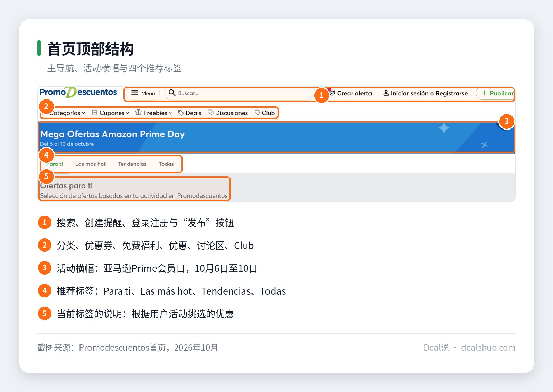This screenshot has width=553, height=392.
Task: Open the Mega Ofertas Amazon Prime Day banner
Action: tap(276, 137)
